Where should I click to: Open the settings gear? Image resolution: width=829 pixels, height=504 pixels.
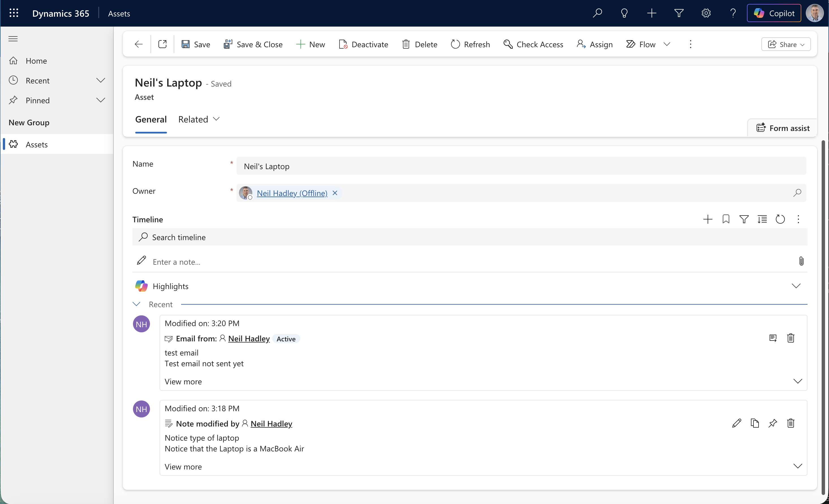pyautogui.click(x=706, y=13)
